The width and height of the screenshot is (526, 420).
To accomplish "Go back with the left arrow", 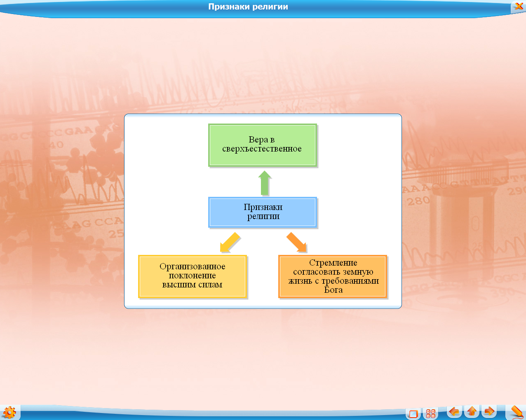I will [454, 411].
